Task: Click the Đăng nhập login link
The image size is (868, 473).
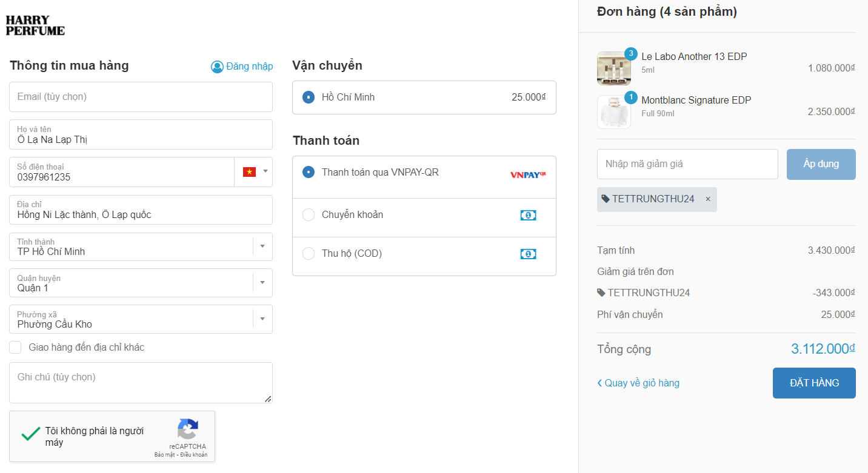Action: (x=250, y=67)
